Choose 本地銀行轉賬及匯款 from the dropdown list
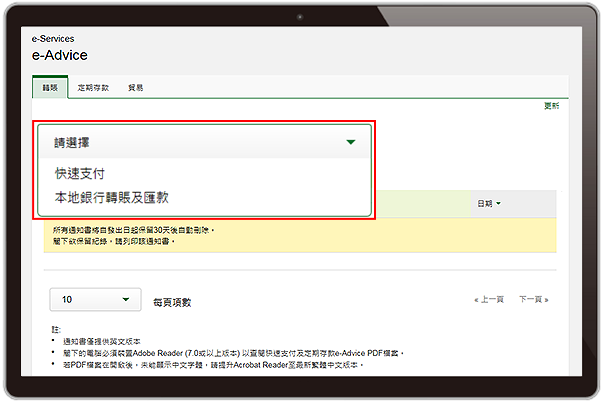This screenshot has width=604, height=401. click(x=112, y=197)
